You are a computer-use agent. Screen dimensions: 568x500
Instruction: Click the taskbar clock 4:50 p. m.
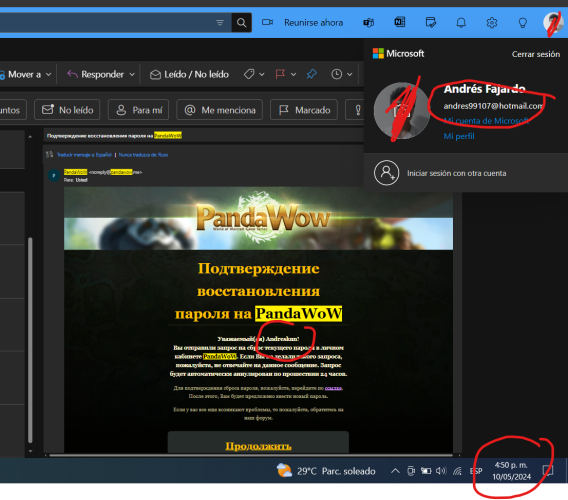[x=511, y=471]
